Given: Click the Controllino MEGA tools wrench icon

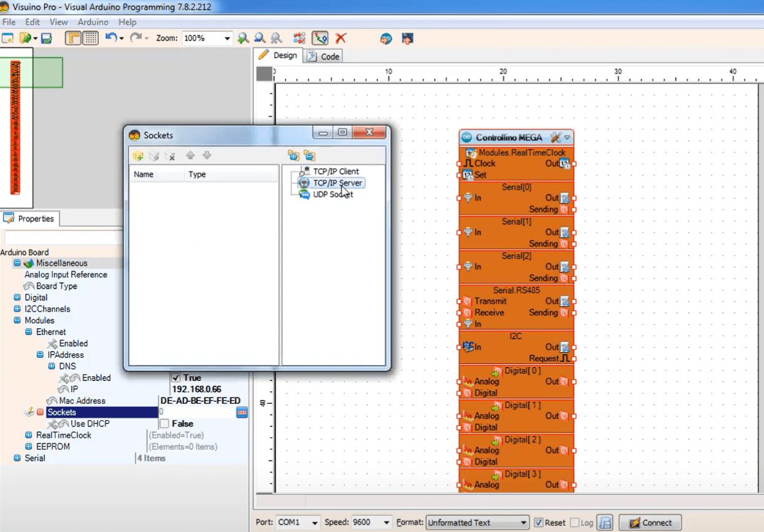Looking at the screenshot, I should click(557, 137).
